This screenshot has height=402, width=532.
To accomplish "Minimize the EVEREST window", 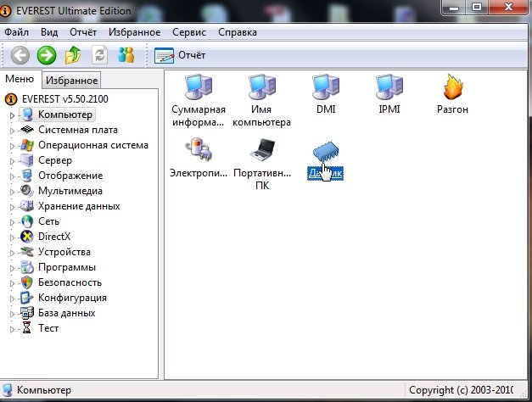I will click(x=454, y=8).
